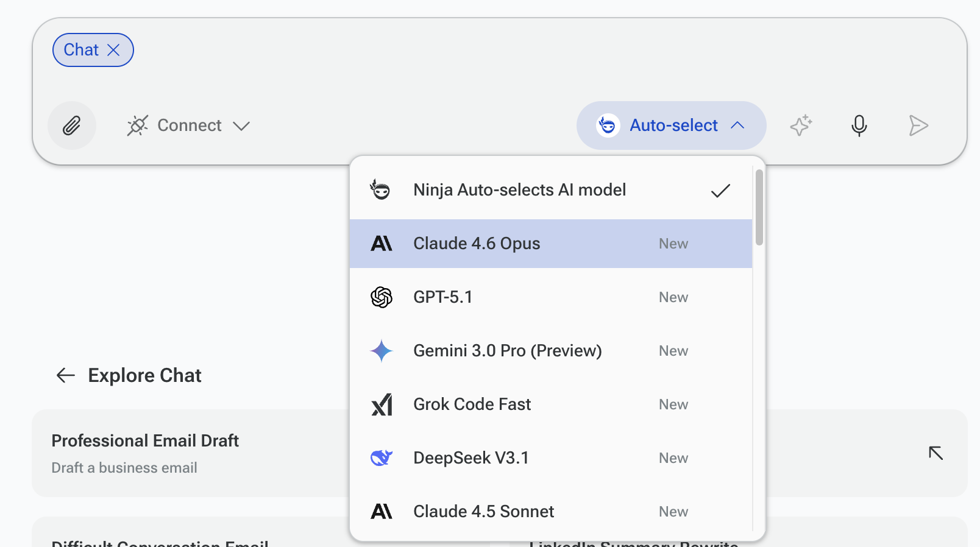
Task: Attach a file with the paperclip icon
Action: pyautogui.click(x=72, y=125)
